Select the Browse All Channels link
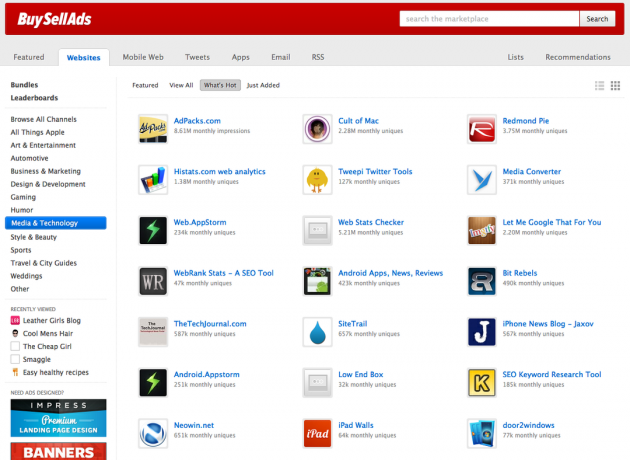 tap(43, 119)
